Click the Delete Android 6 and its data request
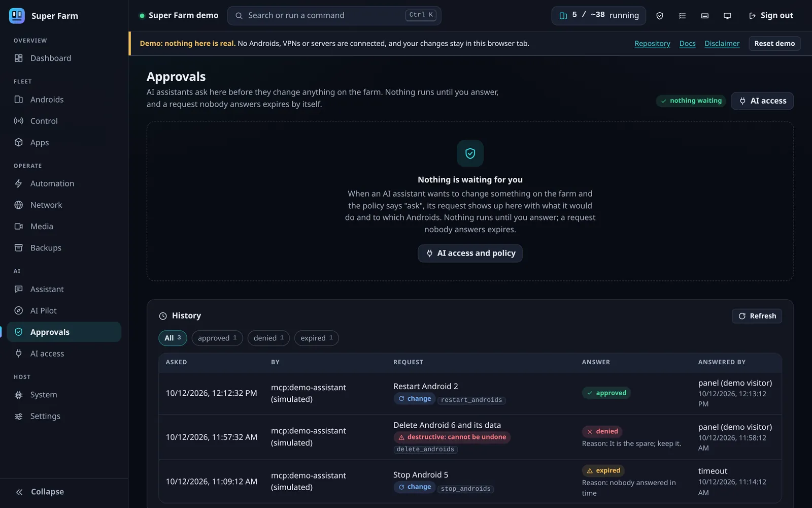The image size is (812, 508). click(447, 425)
